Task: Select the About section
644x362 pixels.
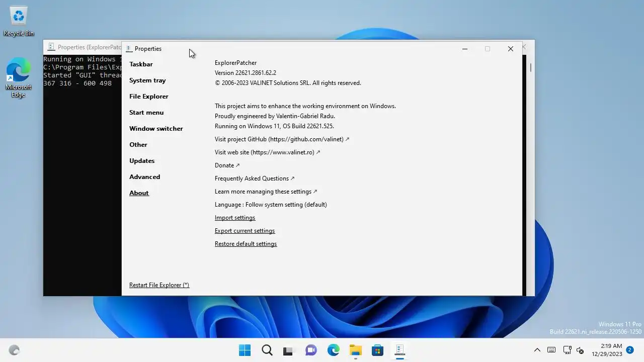Action: (x=139, y=193)
